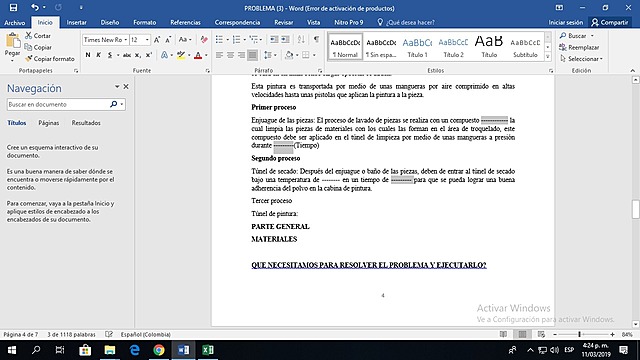This screenshot has width=640, height=360.
Task: Adjust the zoom slider handle
Action: (x=579, y=334)
